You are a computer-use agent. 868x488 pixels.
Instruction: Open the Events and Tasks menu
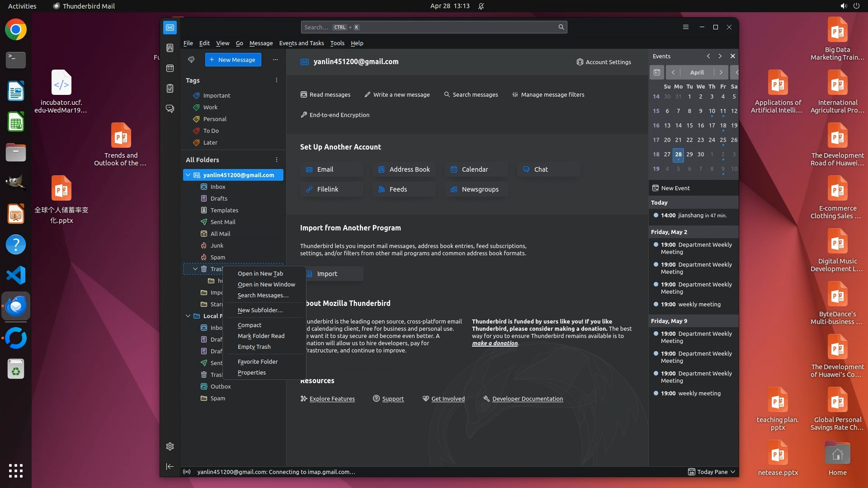click(302, 43)
